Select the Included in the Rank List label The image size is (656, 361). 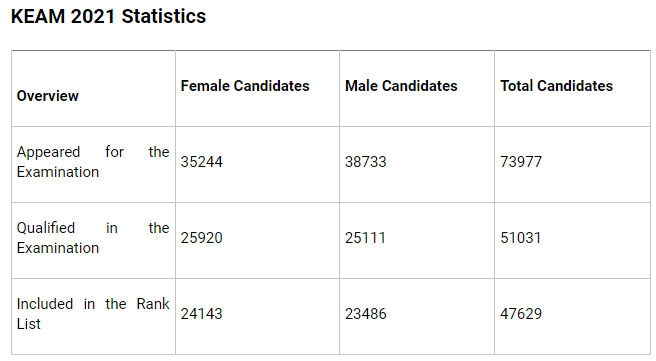(93, 314)
